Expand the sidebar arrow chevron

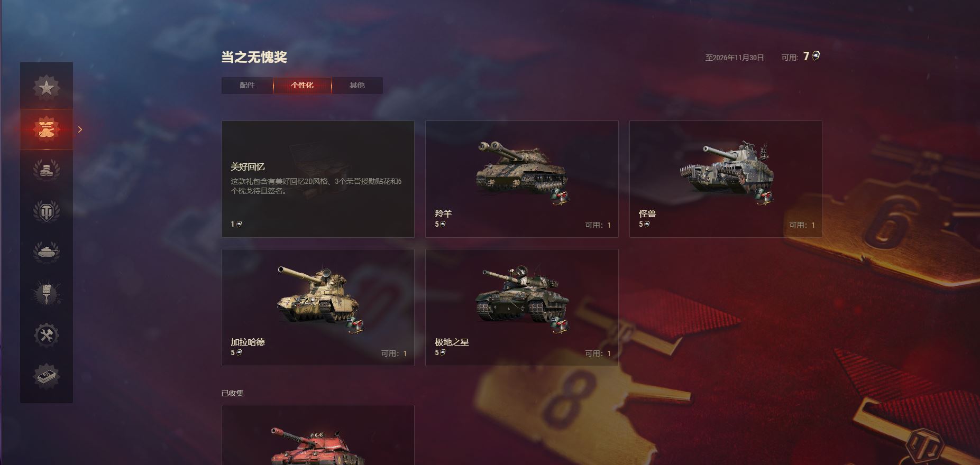(x=80, y=129)
